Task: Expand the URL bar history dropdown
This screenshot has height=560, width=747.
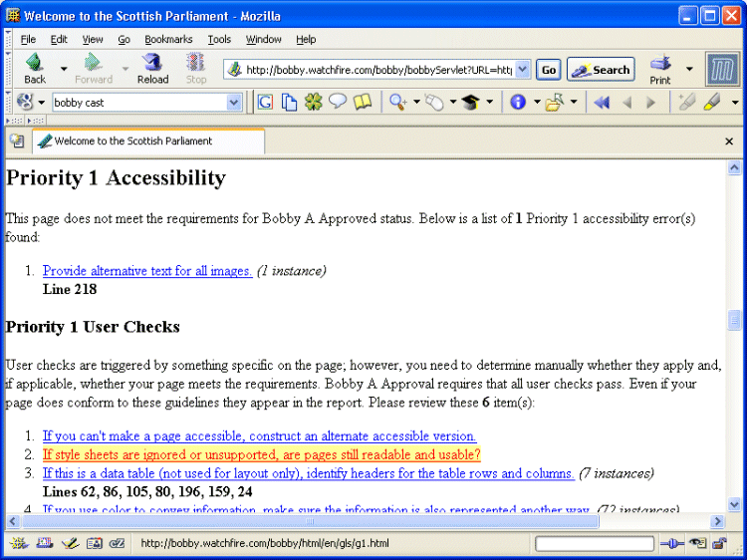Action: (x=523, y=70)
